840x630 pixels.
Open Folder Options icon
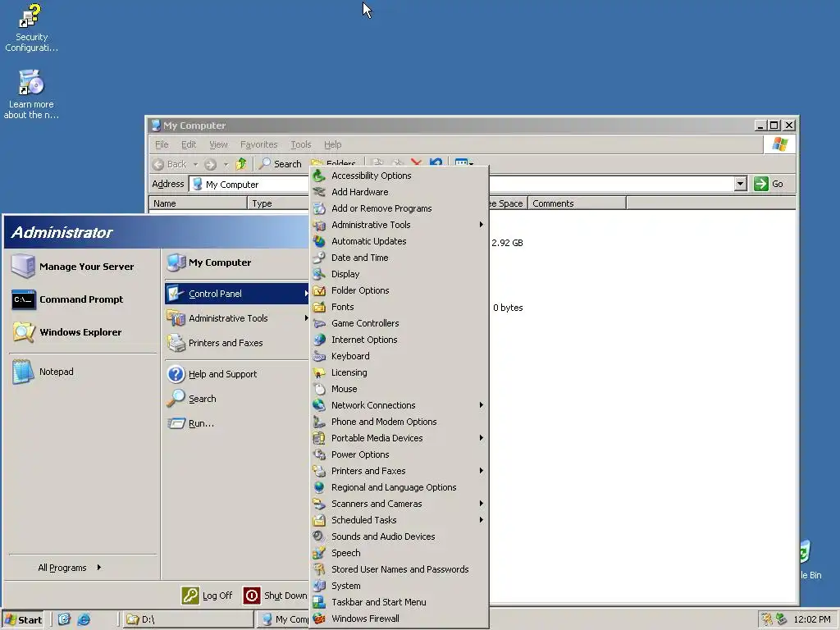click(x=319, y=290)
